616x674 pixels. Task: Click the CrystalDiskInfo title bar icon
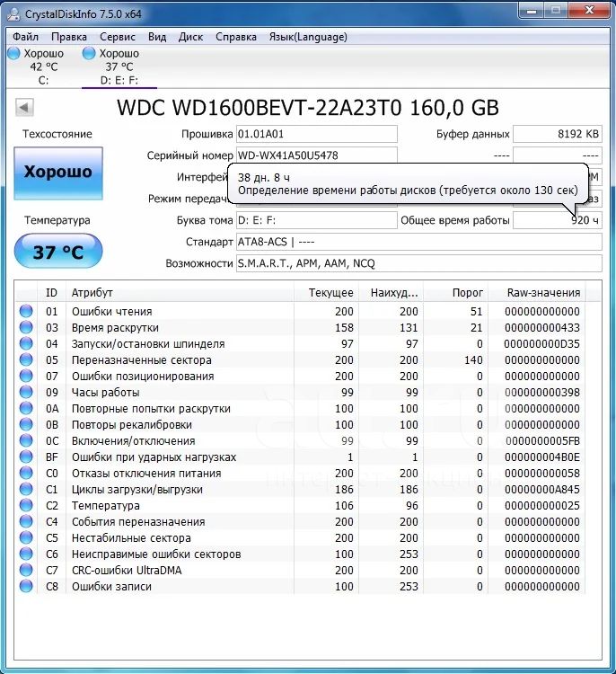(x=14, y=14)
